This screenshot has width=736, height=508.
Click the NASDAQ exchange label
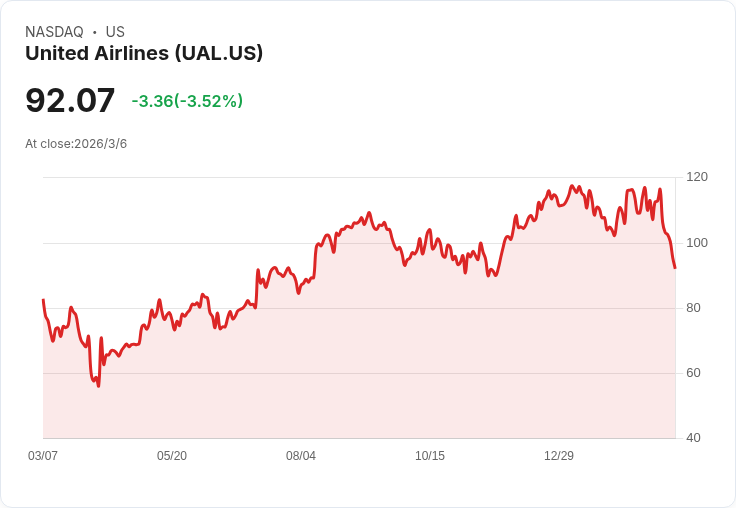click(x=54, y=32)
